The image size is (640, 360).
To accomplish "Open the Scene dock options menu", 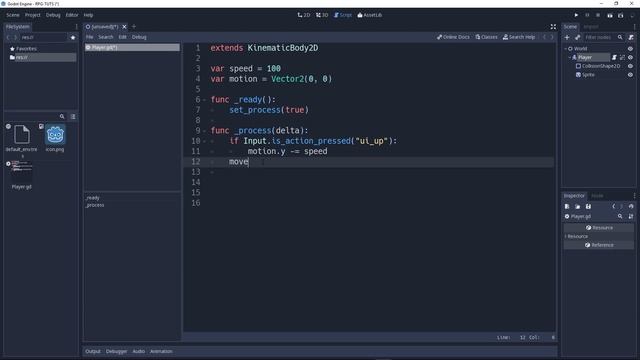I will (x=634, y=27).
